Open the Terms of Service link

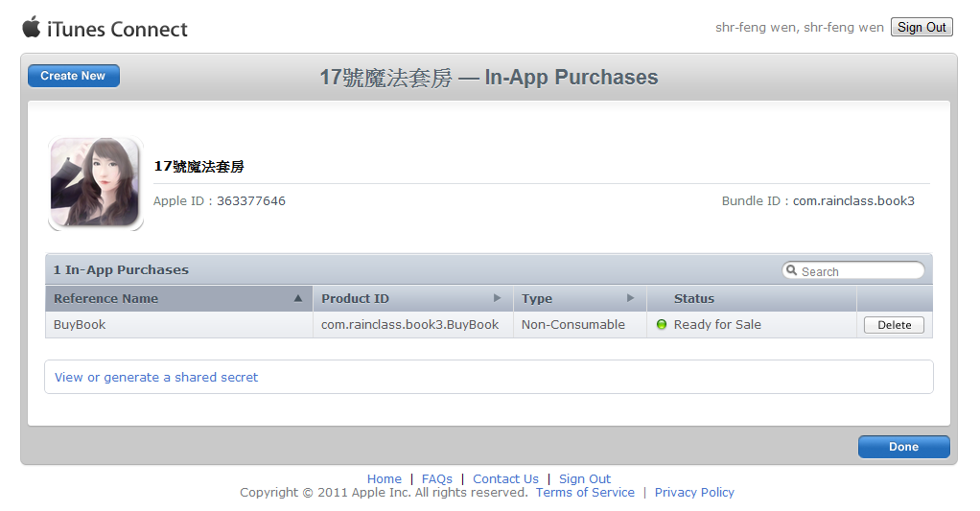coord(585,492)
